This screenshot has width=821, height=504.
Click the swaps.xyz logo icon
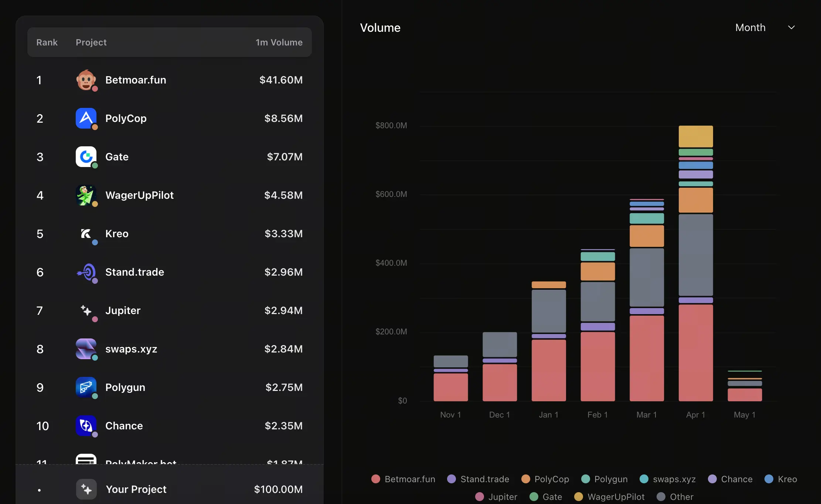click(86, 349)
